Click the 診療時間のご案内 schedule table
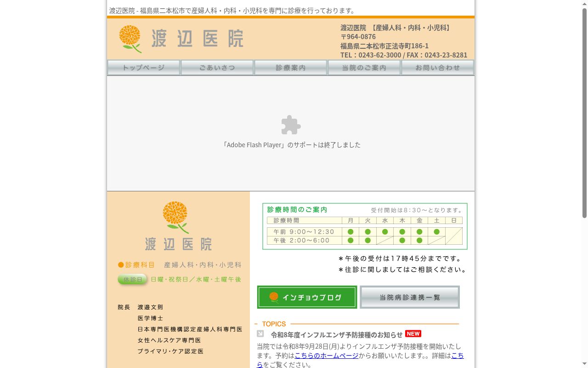588x368 pixels. [365, 226]
